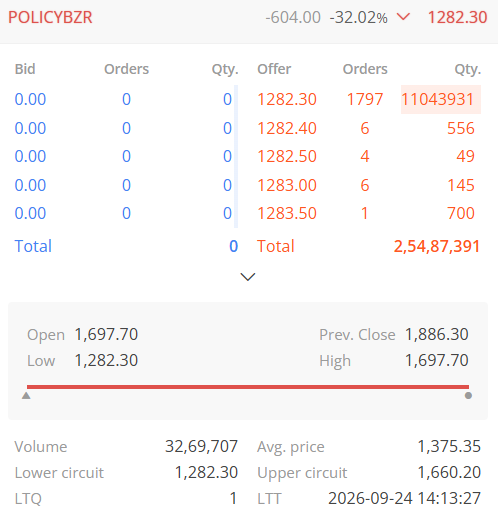Click the last price 1282.30 in header

point(457,17)
